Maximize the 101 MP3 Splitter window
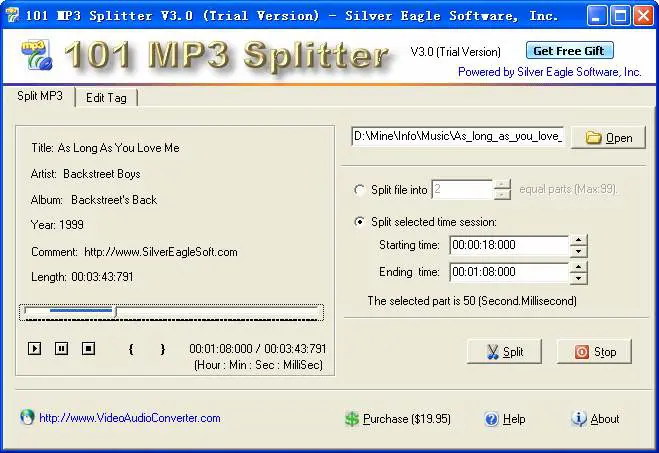This screenshot has width=659, height=453. (x=619, y=16)
